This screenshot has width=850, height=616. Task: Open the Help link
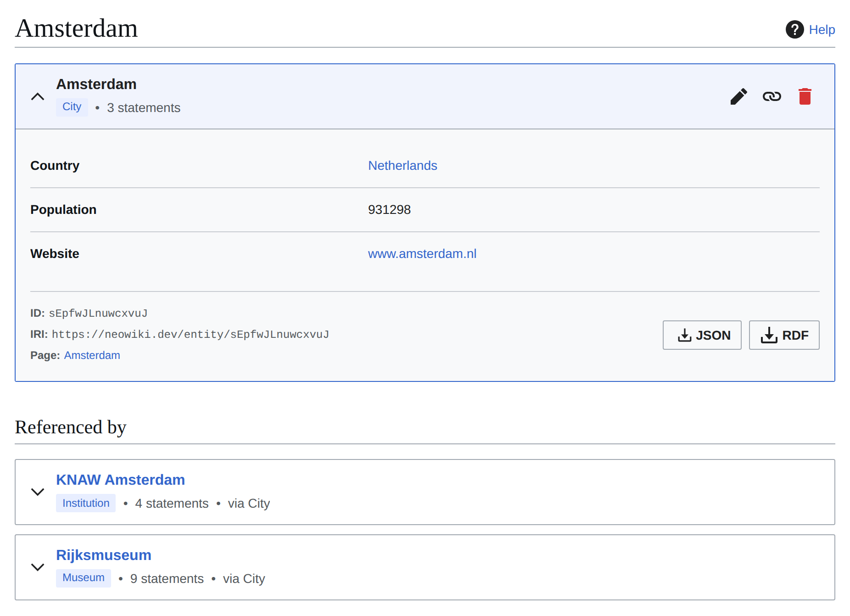(x=822, y=30)
